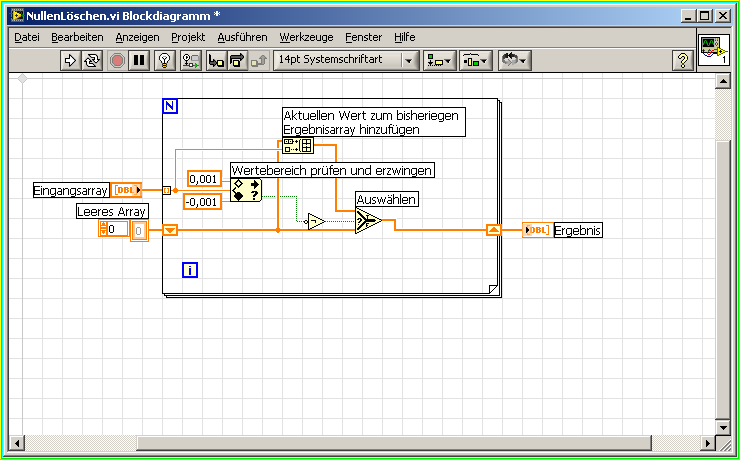Viewport: 740px width, 460px height.
Task: Click horizontal scrollbar right arrow
Action: coord(707,443)
